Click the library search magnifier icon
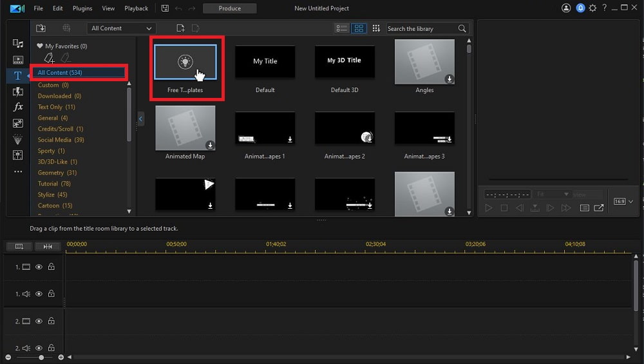 [462, 28]
